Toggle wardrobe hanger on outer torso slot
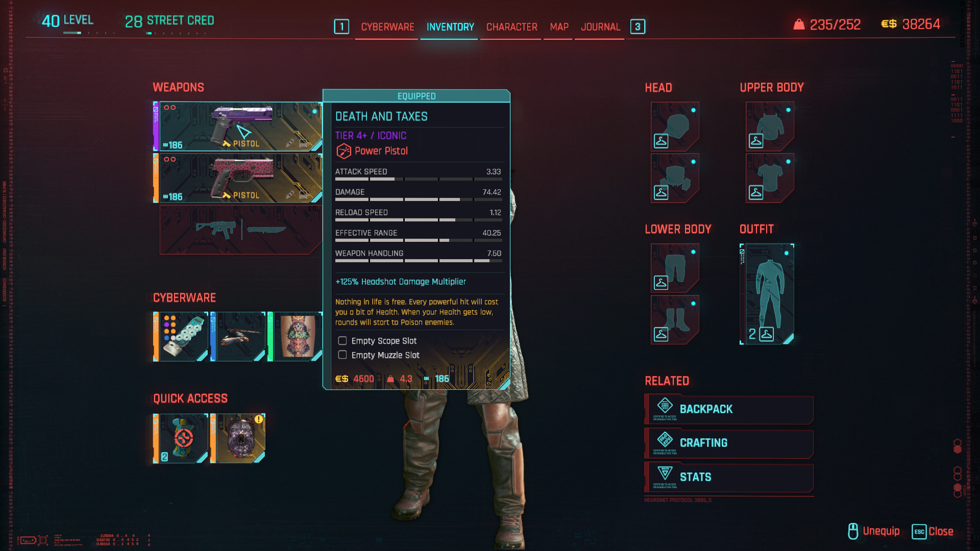Viewport: 980px width, 551px height. click(x=756, y=141)
